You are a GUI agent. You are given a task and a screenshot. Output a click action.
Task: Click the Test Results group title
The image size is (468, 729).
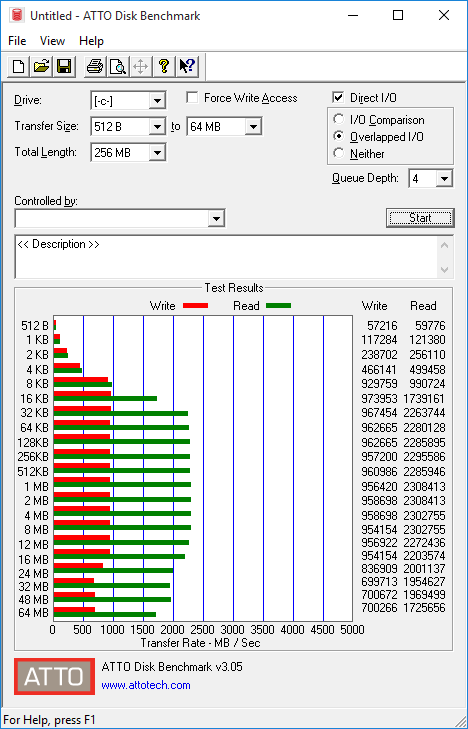coord(234,288)
